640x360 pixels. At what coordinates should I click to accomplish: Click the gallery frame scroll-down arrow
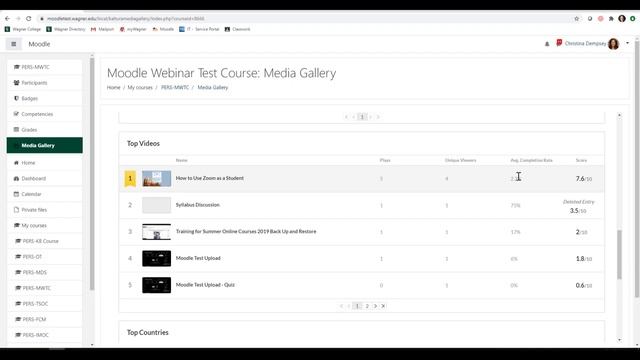[x=620, y=340]
